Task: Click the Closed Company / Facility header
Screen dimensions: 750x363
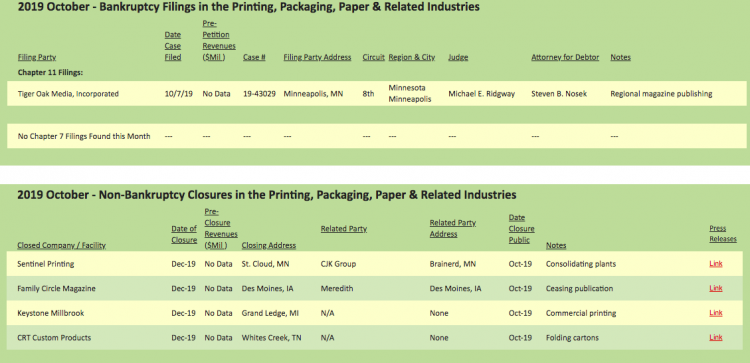Action: click(61, 245)
